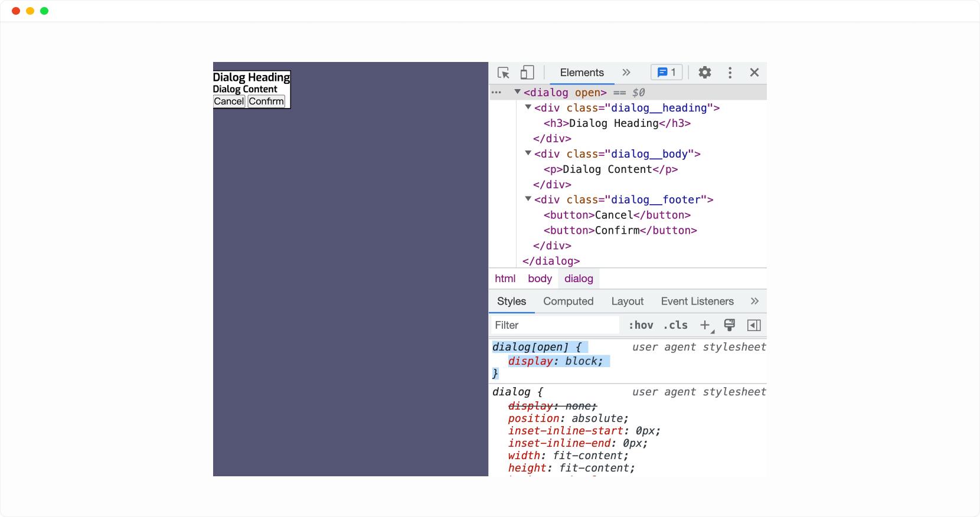Open DevTools settings gear

click(x=705, y=73)
